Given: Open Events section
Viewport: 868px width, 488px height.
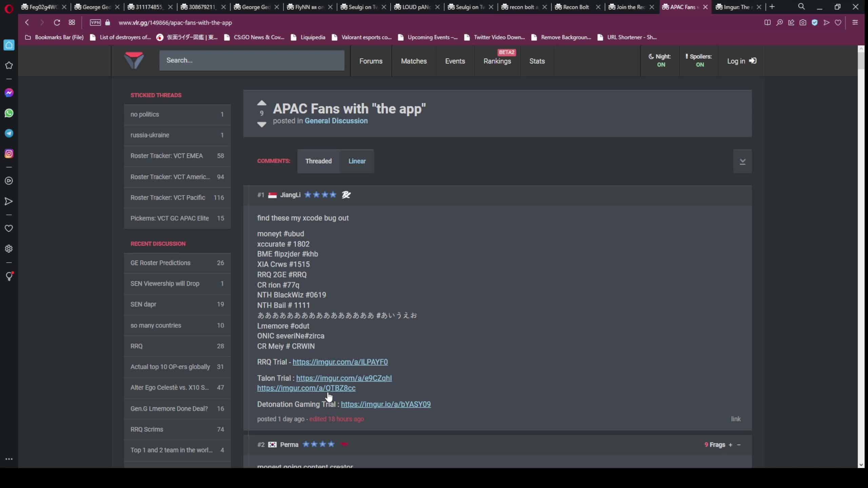Looking at the screenshot, I should pyautogui.click(x=455, y=61).
